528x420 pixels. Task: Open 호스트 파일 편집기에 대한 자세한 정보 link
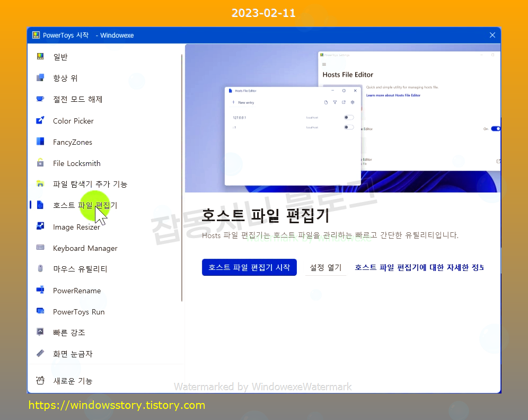coord(419,267)
